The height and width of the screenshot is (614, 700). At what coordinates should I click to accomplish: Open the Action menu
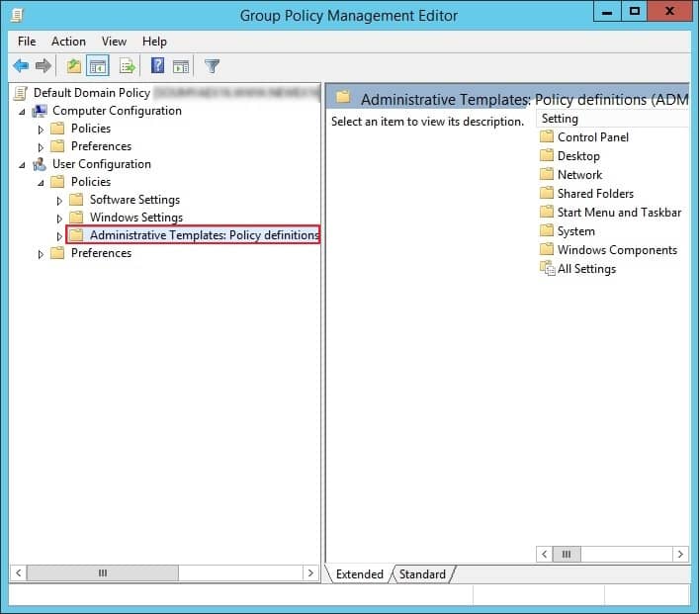click(x=68, y=42)
